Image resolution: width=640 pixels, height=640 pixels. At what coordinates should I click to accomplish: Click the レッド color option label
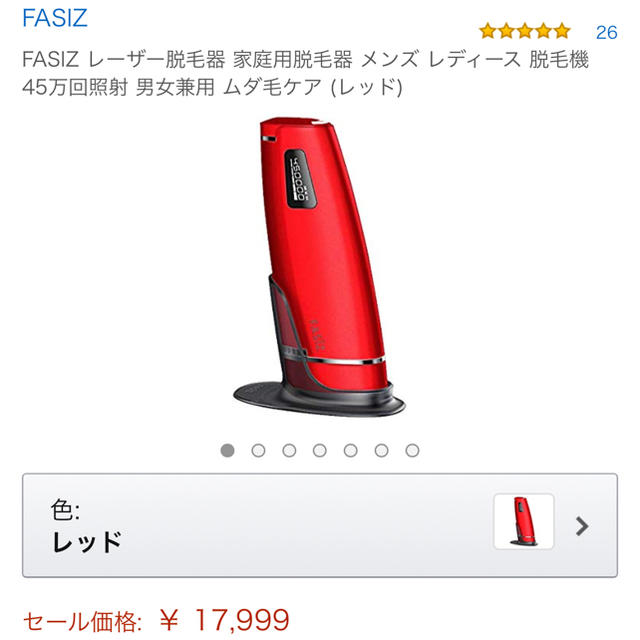(87, 542)
